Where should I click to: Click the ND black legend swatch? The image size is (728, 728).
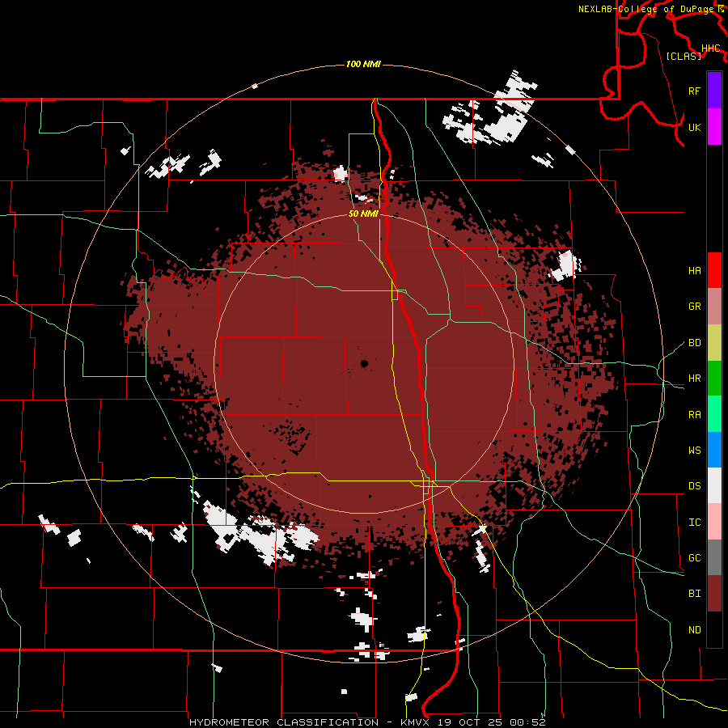(x=714, y=629)
